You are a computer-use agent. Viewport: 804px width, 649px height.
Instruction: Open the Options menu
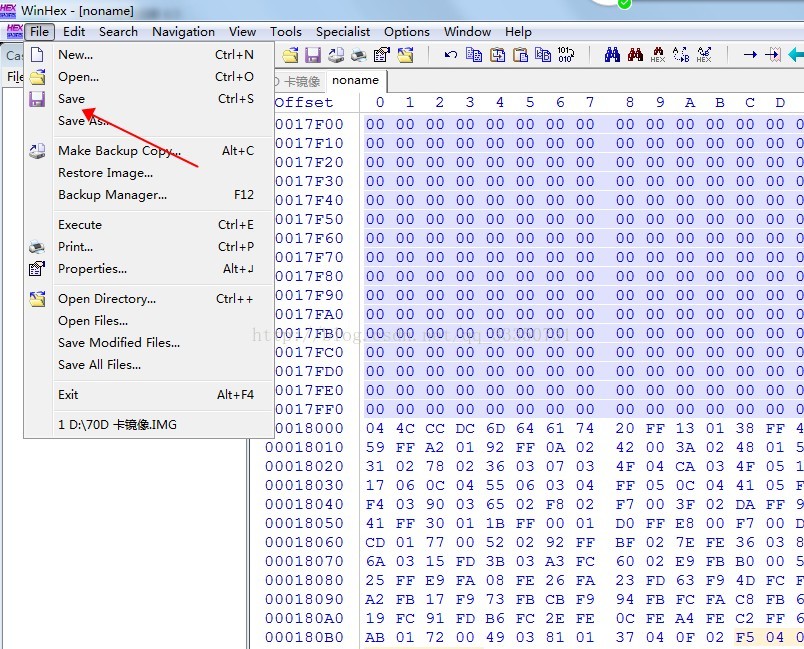[407, 32]
